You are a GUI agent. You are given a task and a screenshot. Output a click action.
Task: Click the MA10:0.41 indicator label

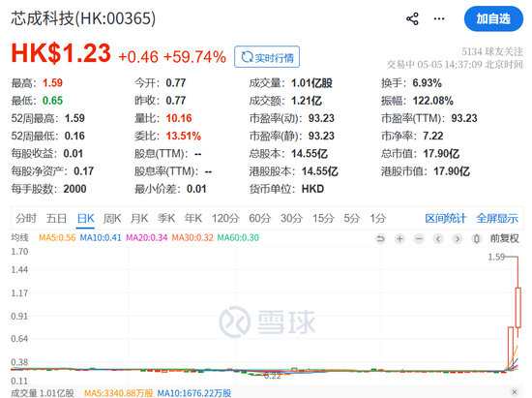(101, 237)
